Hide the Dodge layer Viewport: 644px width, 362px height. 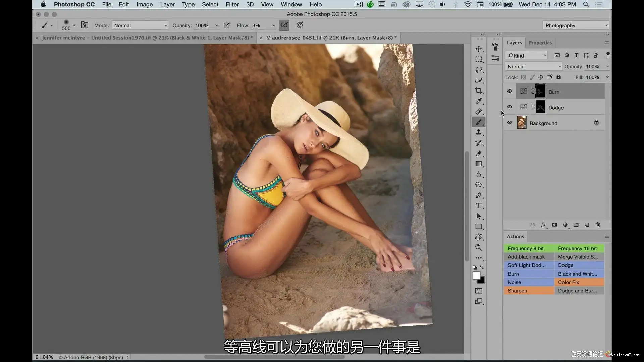pos(509,107)
